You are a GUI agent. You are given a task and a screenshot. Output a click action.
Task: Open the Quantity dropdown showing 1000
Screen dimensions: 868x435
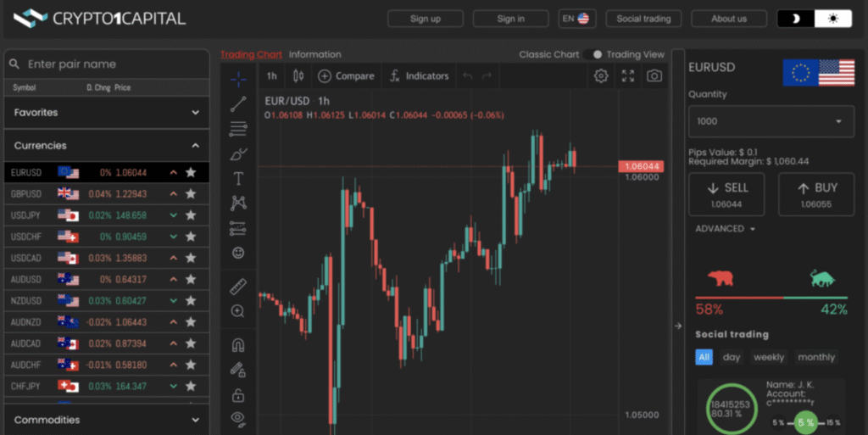[771, 121]
